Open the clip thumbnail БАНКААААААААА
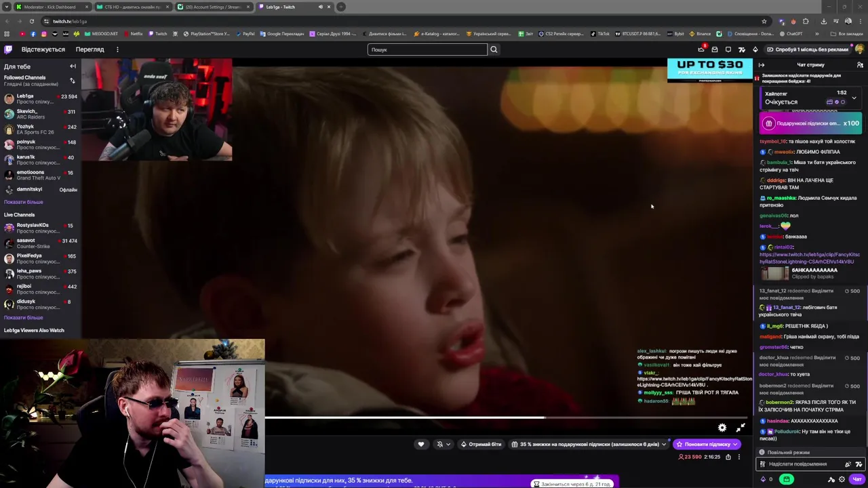This screenshot has width=868, height=488. (775, 273)
